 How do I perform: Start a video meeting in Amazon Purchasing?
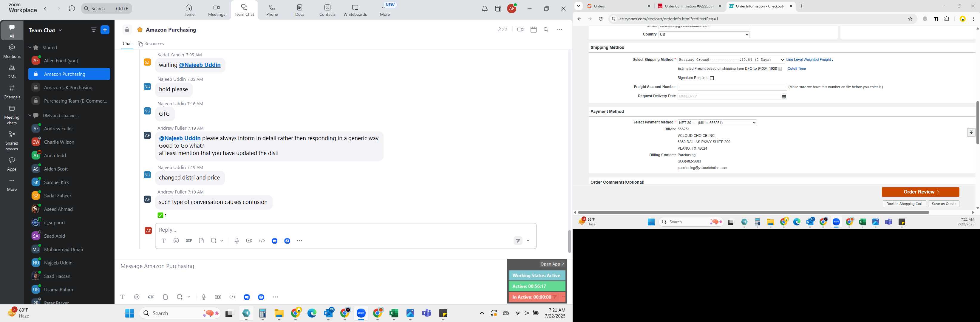coord(520,30)
